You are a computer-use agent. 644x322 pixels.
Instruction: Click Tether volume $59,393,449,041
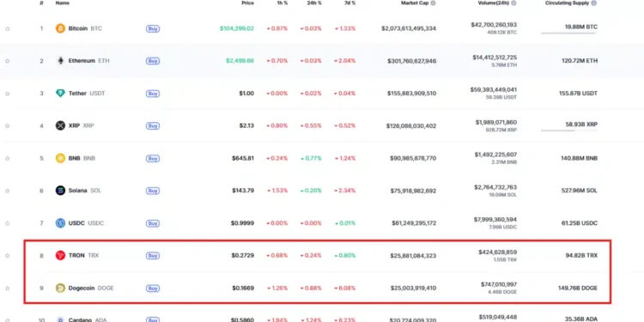tap(494, 89)
